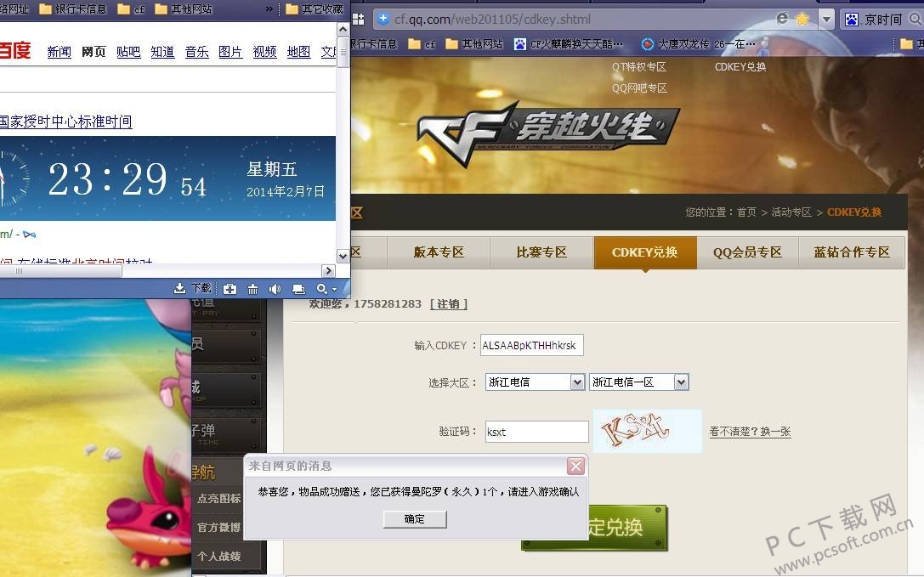The height and width of the screenshot is (577, 924).
Task: Open the QQ网吧专区 link
Action: pos(639,88)
